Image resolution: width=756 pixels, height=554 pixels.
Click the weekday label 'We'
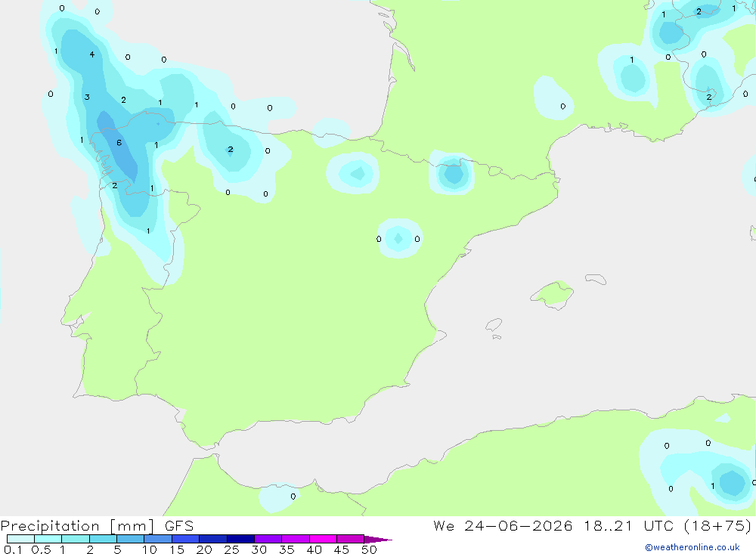pos(444,525)
